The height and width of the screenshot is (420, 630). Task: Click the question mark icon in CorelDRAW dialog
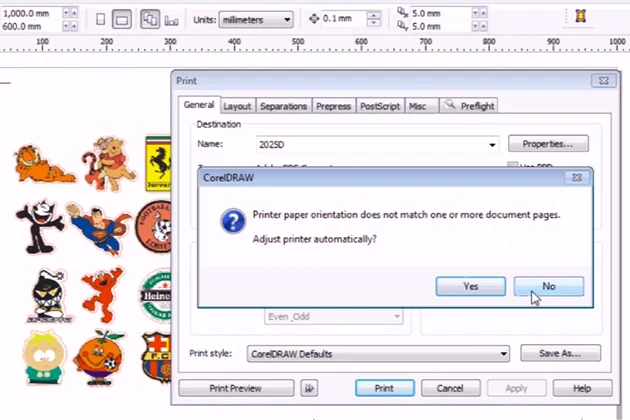[x=233, y=221]
